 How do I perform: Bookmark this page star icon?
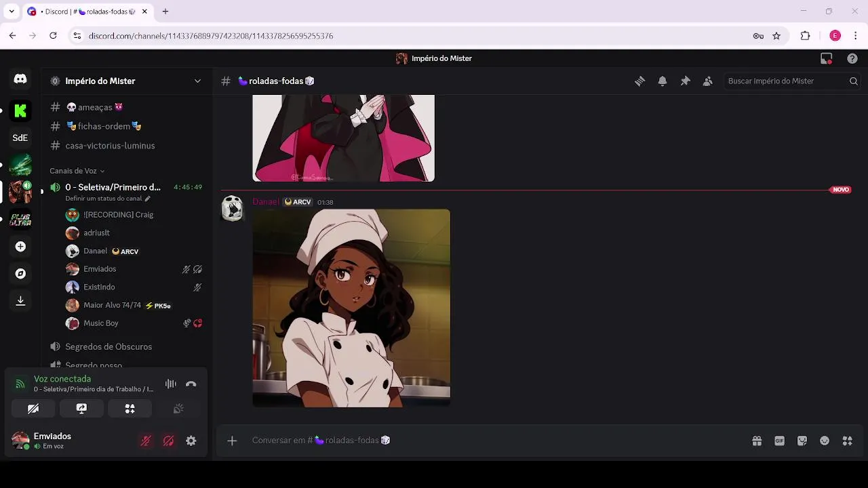[x=776, y=36]
